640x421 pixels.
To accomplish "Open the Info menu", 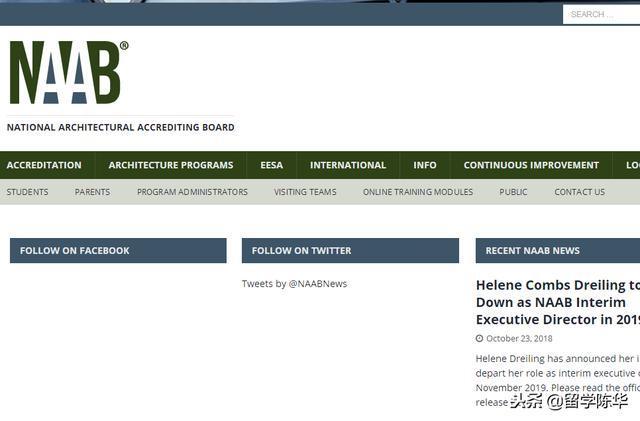I will coord(424,165).
